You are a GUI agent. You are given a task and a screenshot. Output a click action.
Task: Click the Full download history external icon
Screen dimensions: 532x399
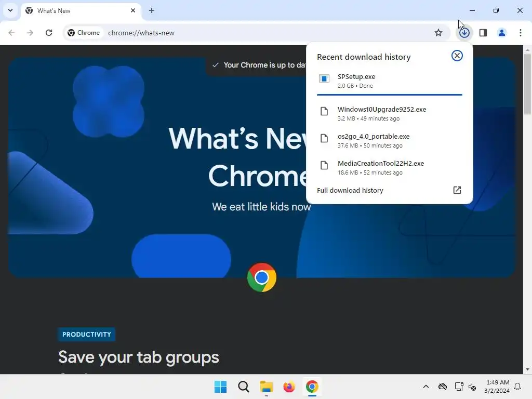tap(457, 190)
